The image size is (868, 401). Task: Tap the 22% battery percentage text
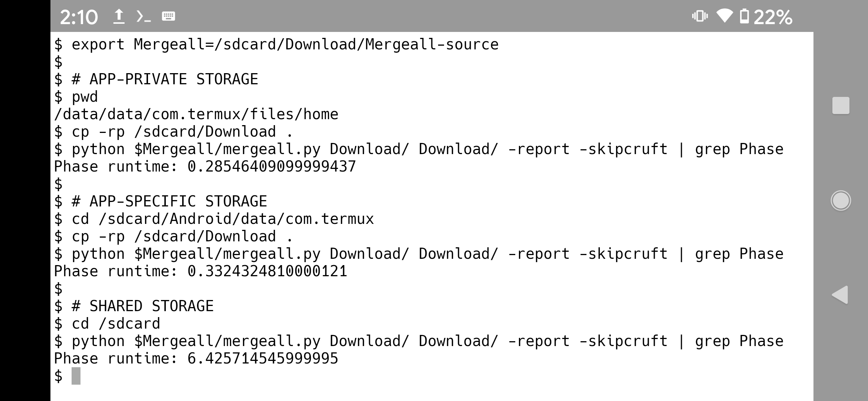click(x=773, y=17)
